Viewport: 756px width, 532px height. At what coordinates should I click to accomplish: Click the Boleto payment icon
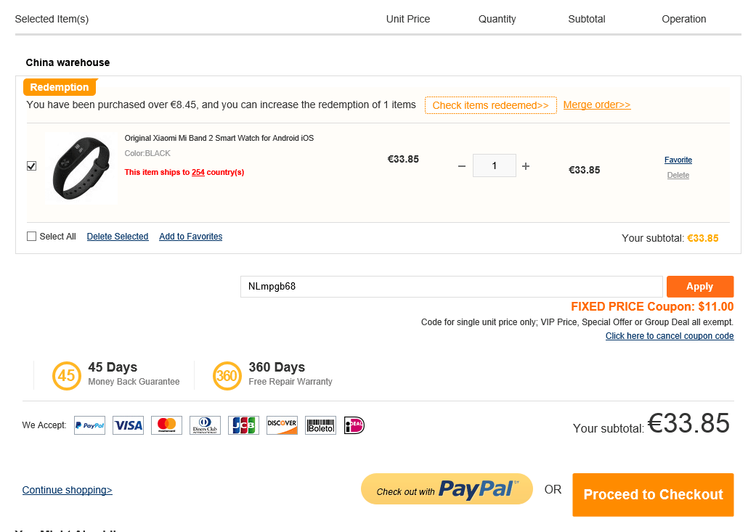point(320,425)
